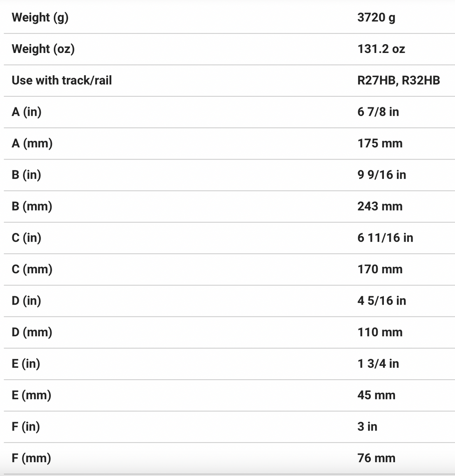Image resolution: width=455 pixels, height=476 pixels.
Task: Select the "Use with track/rail" label
Action: click(x=61, y=80)
